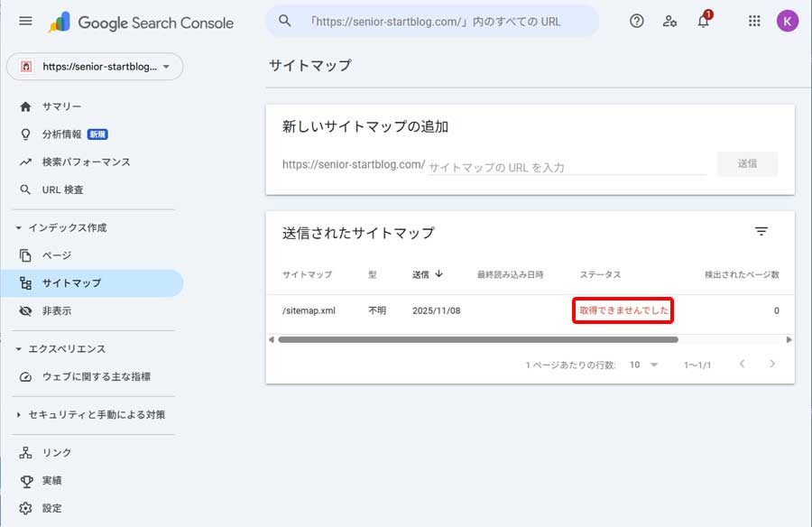The image size is (812, 527).
Task: Open the 非表示 hidden pages section
Action: [53, 310]
